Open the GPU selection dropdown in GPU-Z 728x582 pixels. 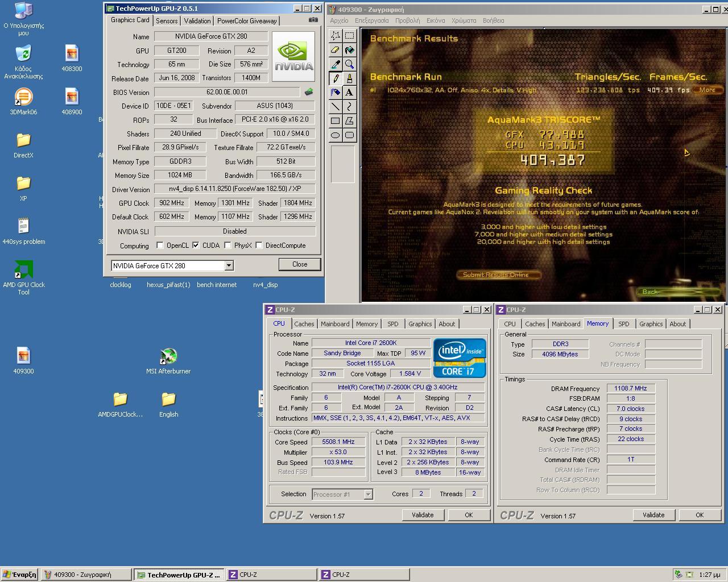pyautogui.click(x=229, y=265)
